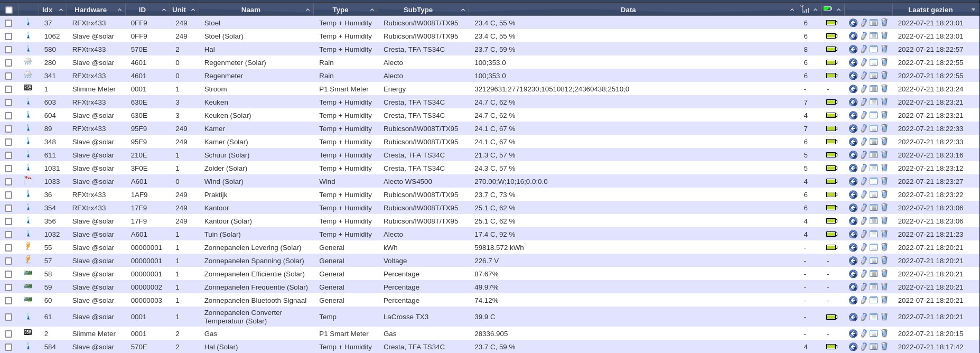The height and width of the screenshot is (353, 980).
Task: Open the log for Zonnepanelen Spanning (Solar)
Action: (873, 261)
